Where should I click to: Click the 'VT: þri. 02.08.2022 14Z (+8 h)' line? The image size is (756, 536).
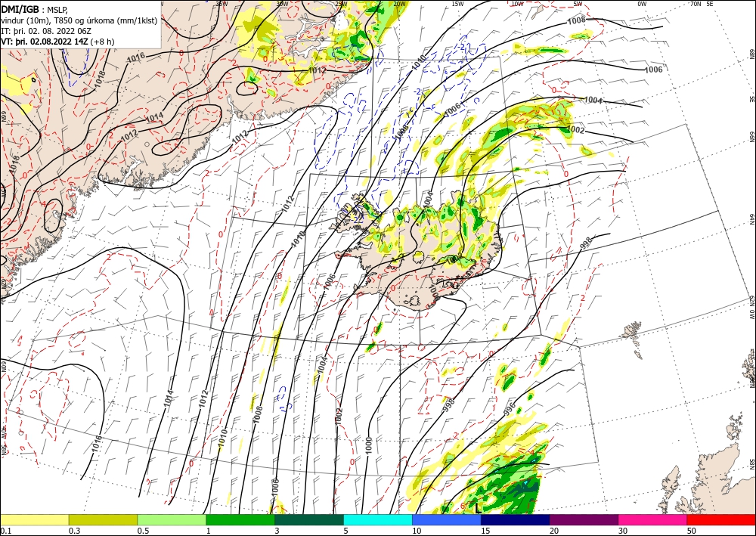58,42
